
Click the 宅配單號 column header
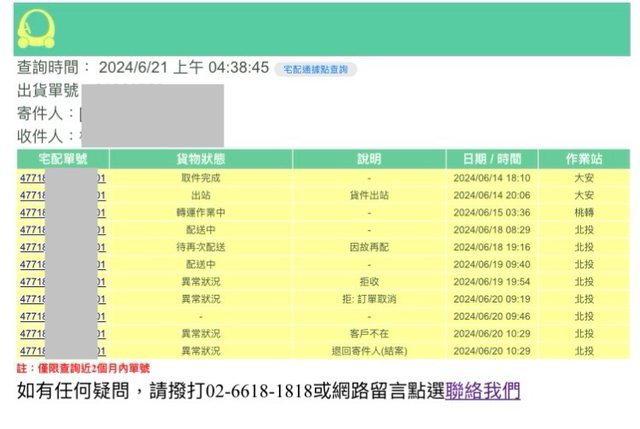62,159
